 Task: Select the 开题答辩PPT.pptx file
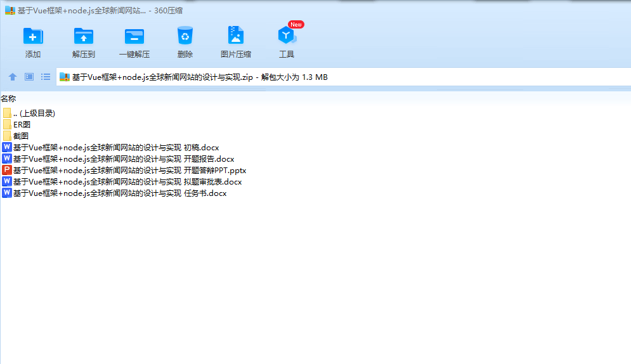click(124, 170)
